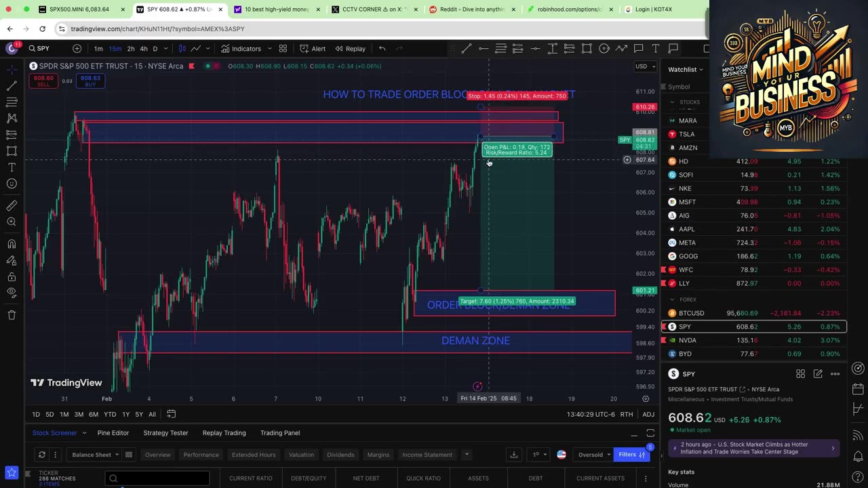Open the emoji icons tool in left sidebar
The image size is (868, 488).
click(x=12, y=184)
